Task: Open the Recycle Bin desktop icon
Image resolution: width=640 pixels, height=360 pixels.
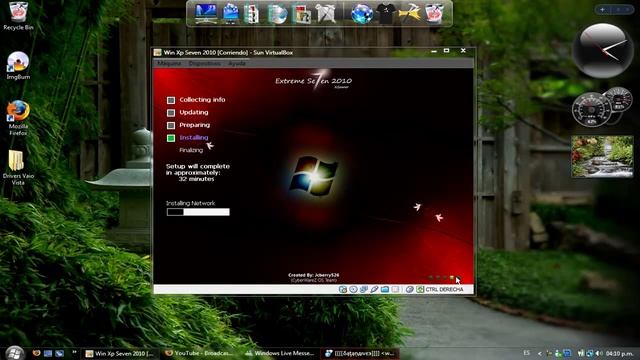Action: click(x=18, y=16)
